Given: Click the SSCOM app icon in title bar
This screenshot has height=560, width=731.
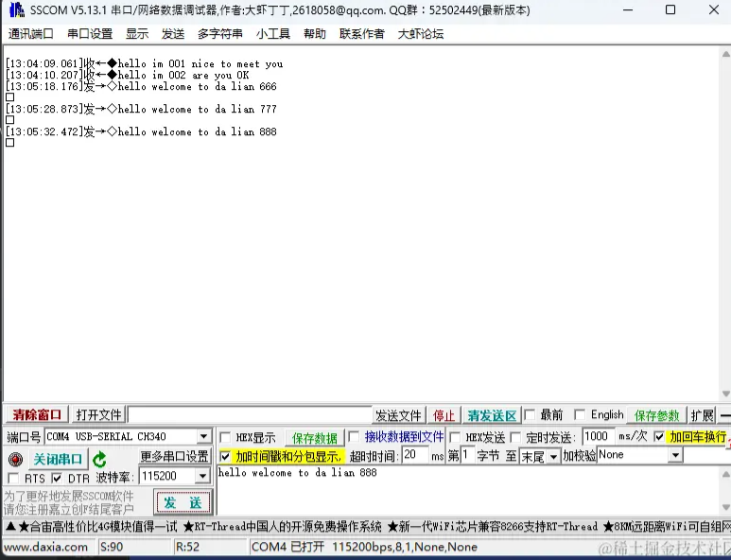Looking at the screenshot, I should pos(16,10).
